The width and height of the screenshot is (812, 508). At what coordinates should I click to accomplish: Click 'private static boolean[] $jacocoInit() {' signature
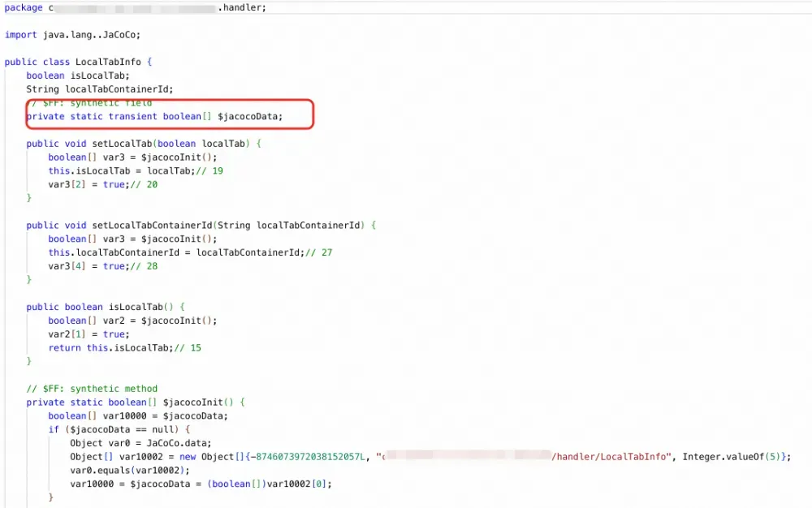point(136,403)
